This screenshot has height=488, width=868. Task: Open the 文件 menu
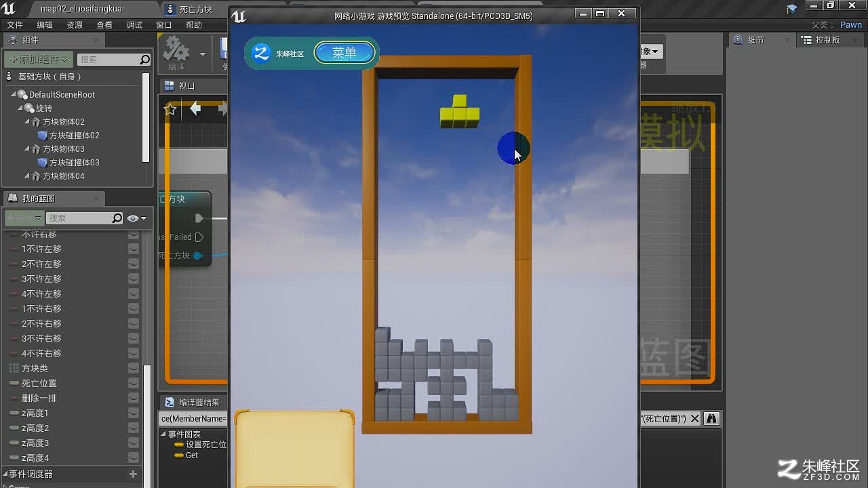click(15, 25)
